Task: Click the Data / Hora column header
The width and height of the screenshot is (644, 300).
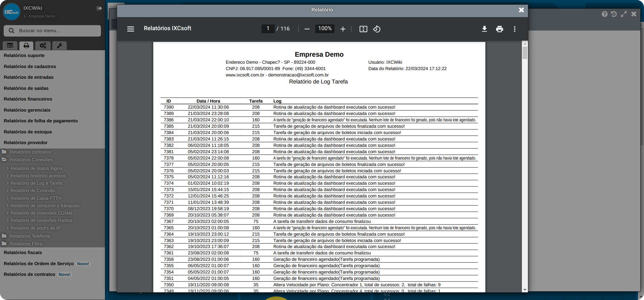Action: [x=208, y=101]
